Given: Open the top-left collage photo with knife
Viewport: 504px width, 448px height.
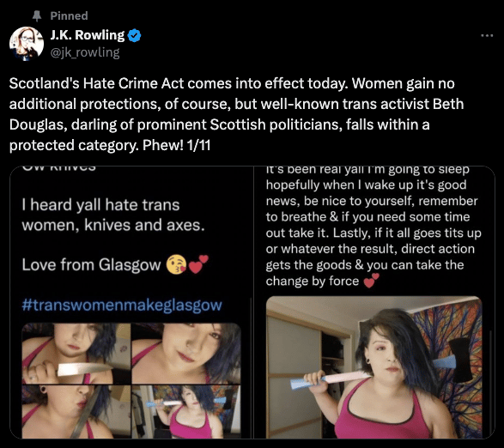Looking at the screenshot, I should 76,354.
